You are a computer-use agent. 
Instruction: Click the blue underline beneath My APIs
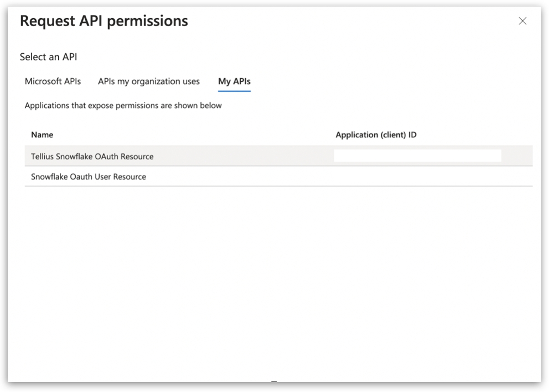click(234, 91)
